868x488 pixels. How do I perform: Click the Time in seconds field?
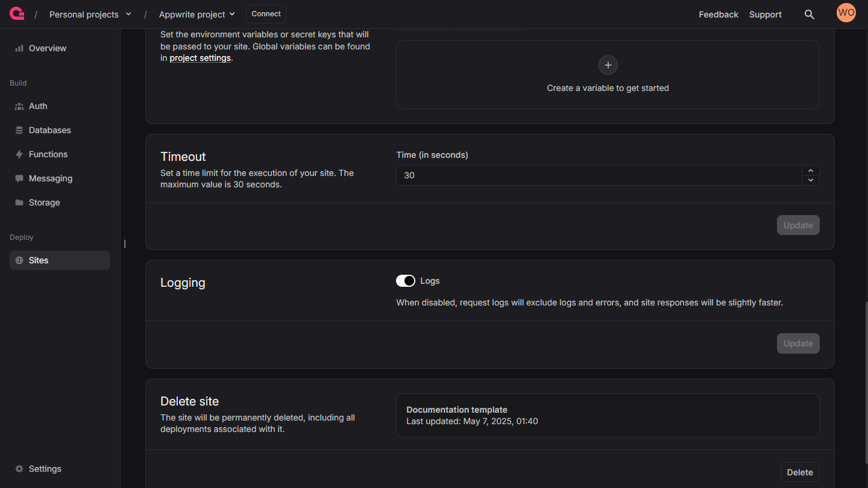(x=599, y=175)
